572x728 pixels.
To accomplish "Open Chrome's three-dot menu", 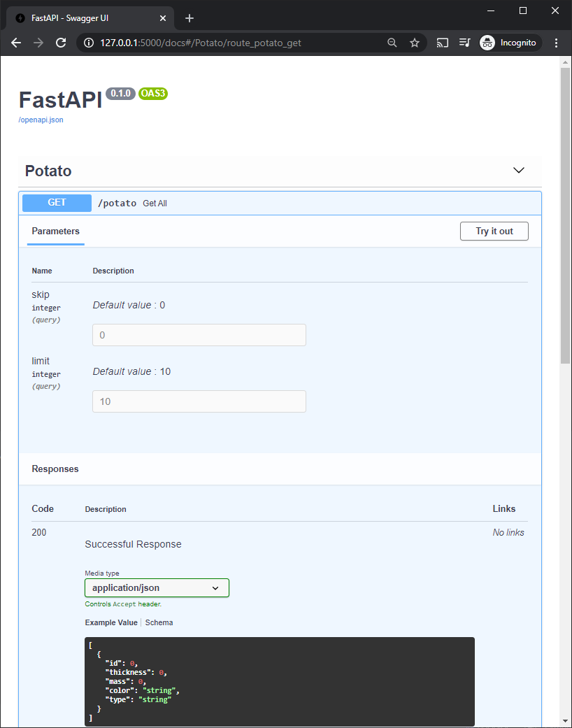I will coord(556,43).
